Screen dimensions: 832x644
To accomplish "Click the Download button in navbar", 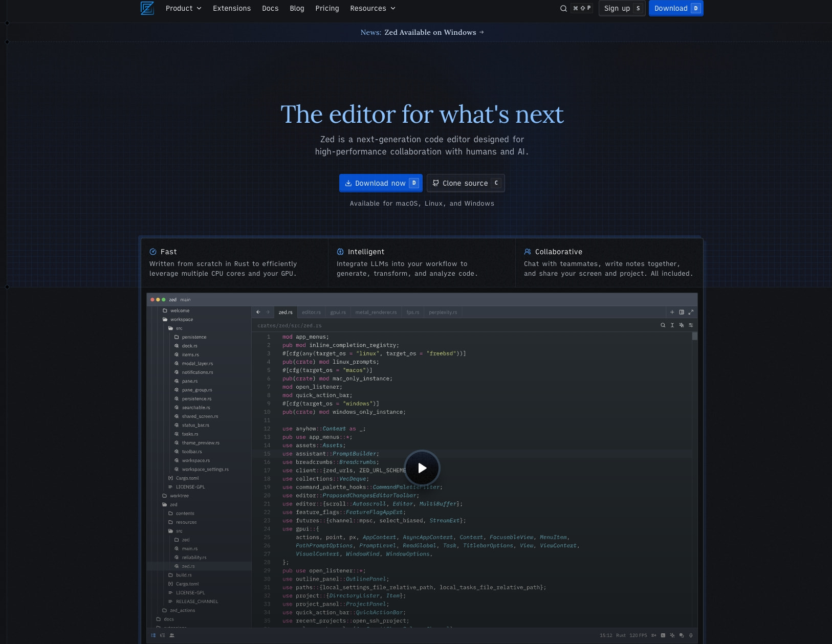I will [x=676, y=8].
